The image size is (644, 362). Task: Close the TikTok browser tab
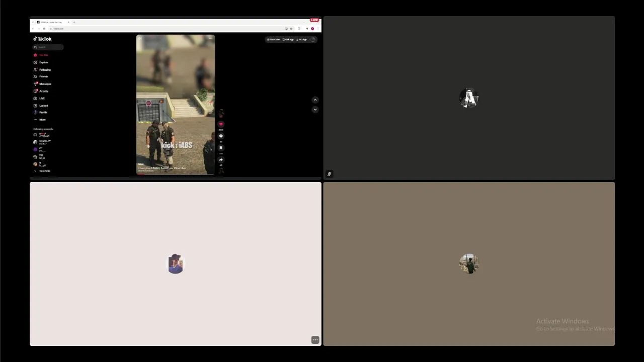tap(68, 22)
